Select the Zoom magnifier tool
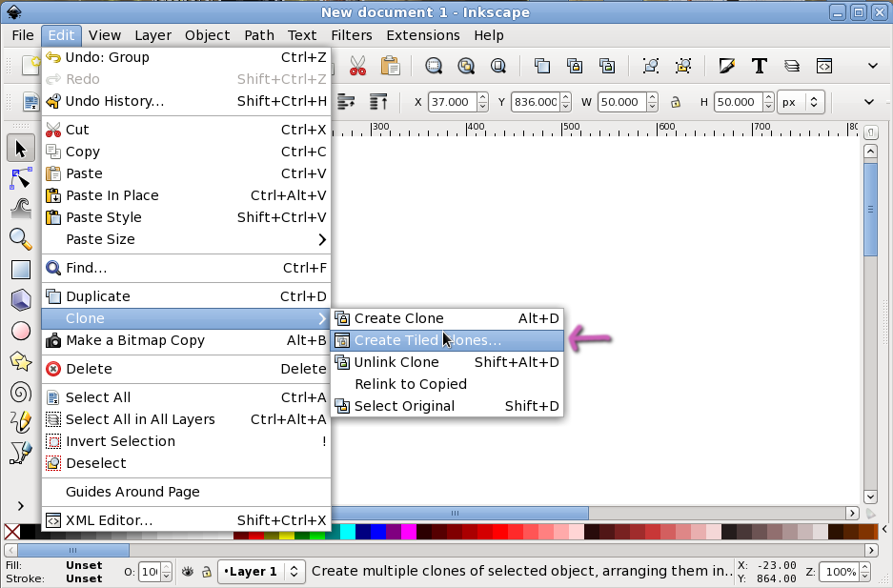The image size is (893, 588). click(21, 239)
